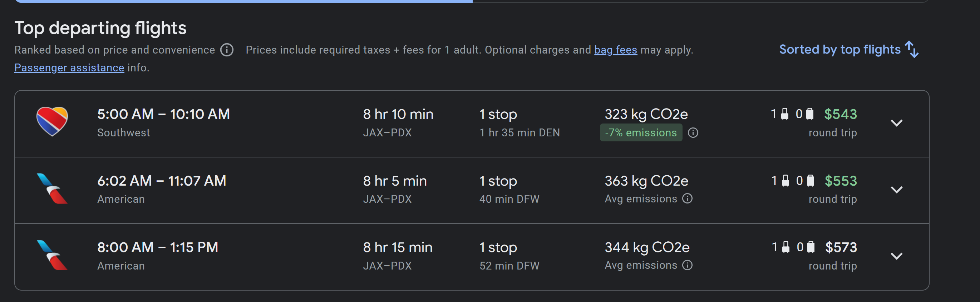Select the $553 round trip price
The width and height of the screenshot is (980, 302).
tap(840, 181)
